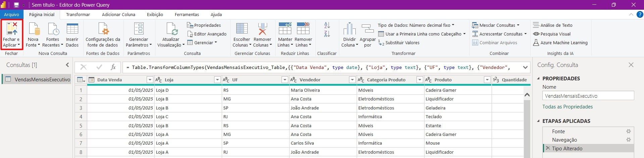
Task: Open Vendedor column filter dropdown
Action: pos(352,80)
